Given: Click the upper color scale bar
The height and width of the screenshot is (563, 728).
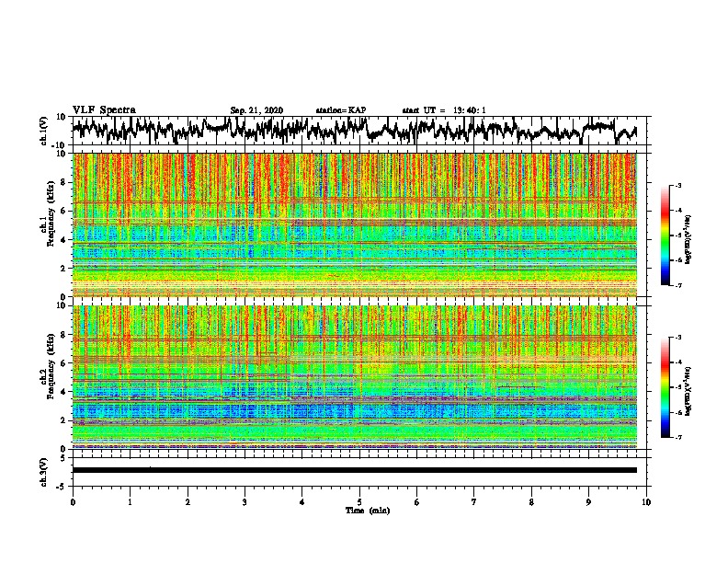Looking at the screenshot, I should pos(665,236).
